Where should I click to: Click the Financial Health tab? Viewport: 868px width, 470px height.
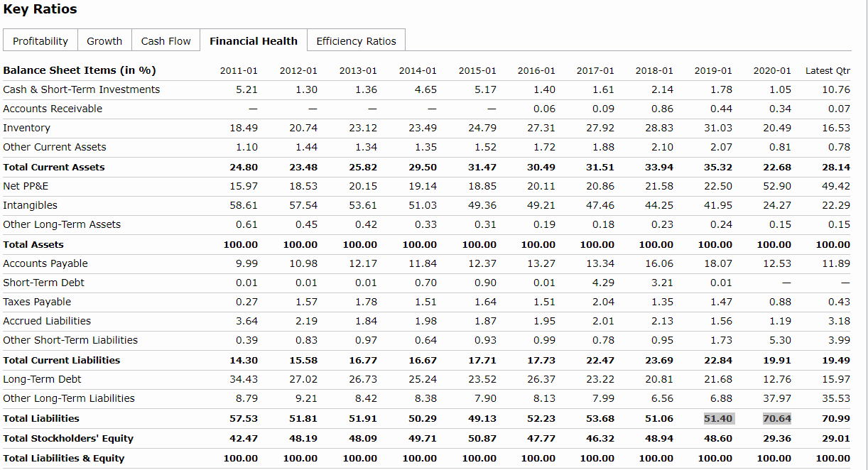pyautogui.click(x=254, y=41)
